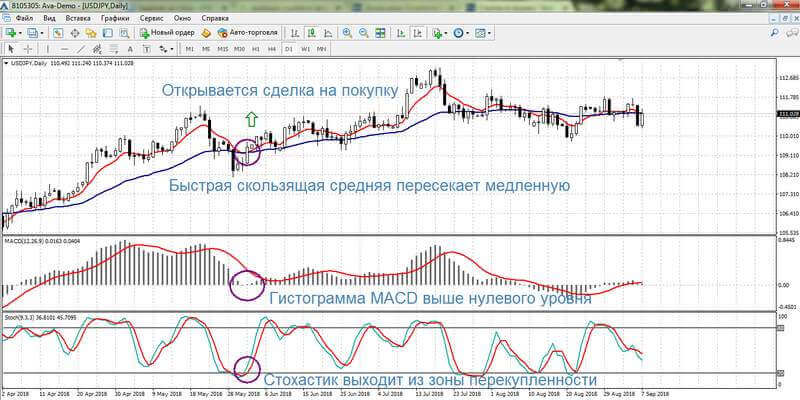The width and height of the screenshot is (800, 400).
Task: Select the Cursor arrow tool
Action: [x=11, y=49]
